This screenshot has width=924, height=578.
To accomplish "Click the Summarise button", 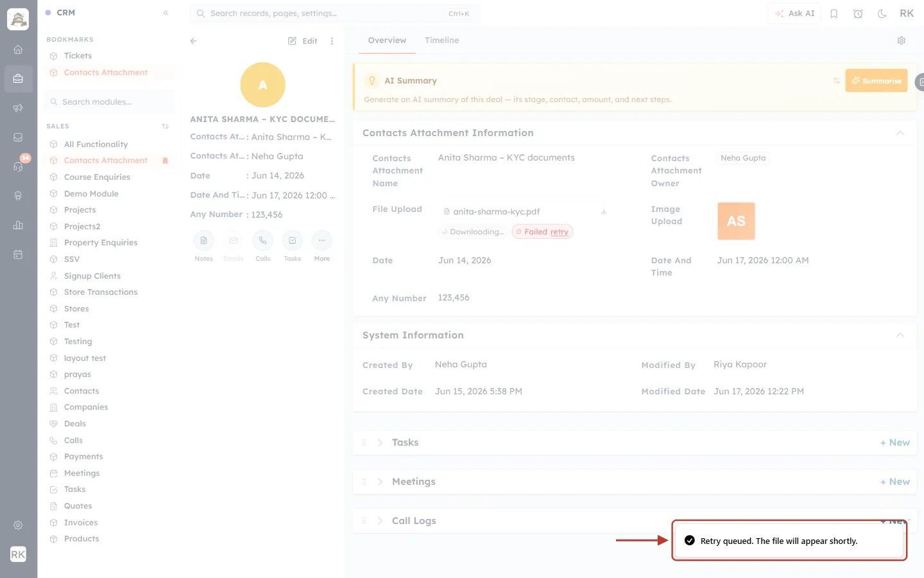I will point(877,81).
